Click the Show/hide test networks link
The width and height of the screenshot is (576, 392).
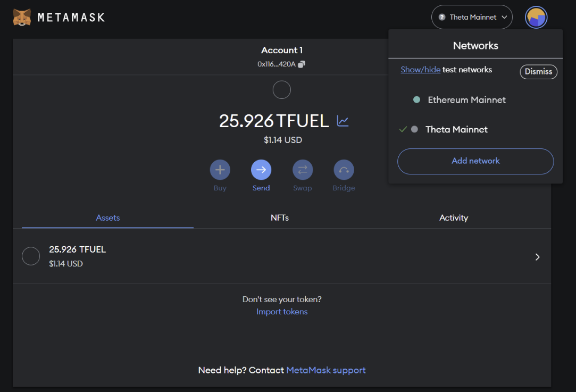click(x=420, y=70)
